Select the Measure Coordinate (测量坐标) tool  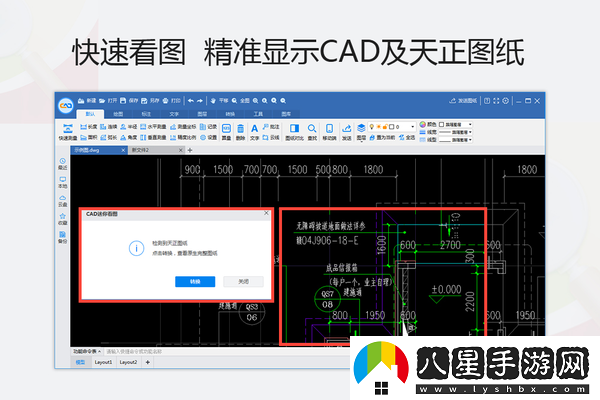pyautogui.click(x=183, y=127)
